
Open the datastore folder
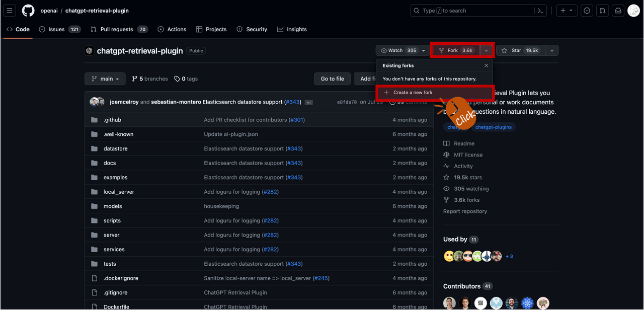pos(115,148)
